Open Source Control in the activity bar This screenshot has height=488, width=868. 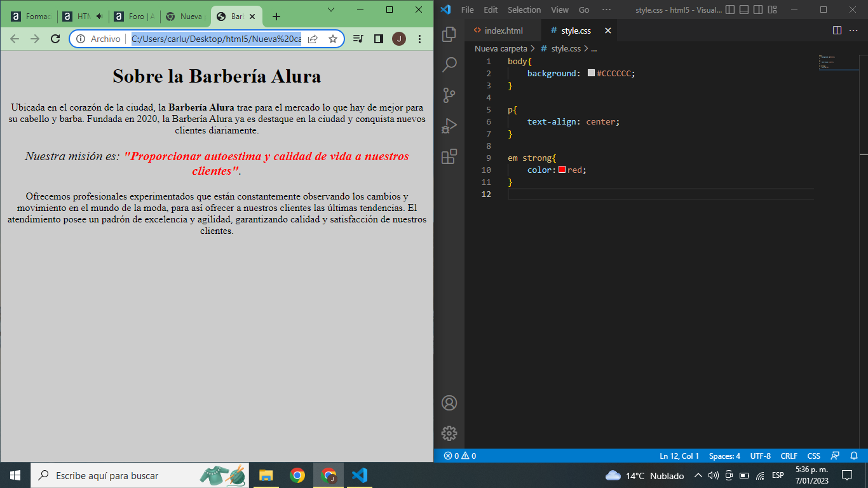(449, 95)
